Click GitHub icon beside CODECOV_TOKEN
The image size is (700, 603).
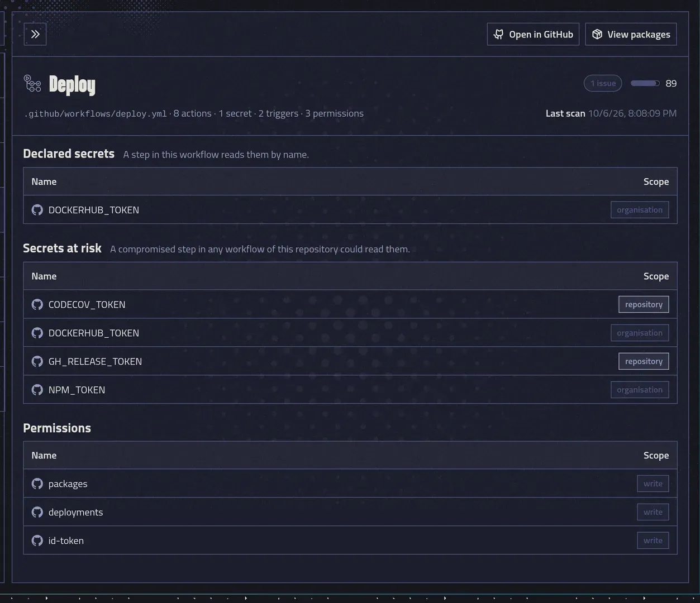tap(37, 304)
